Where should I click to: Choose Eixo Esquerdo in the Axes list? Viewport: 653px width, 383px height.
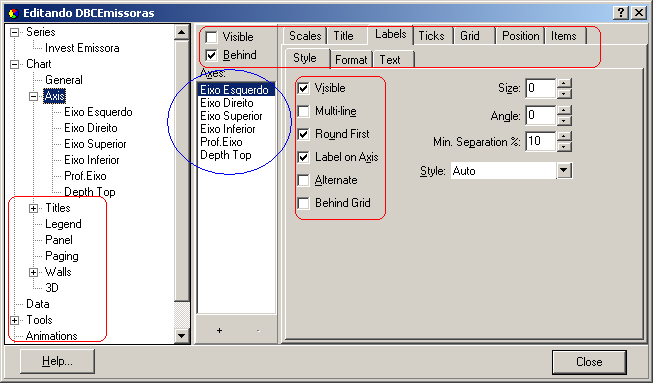(236, 90)
